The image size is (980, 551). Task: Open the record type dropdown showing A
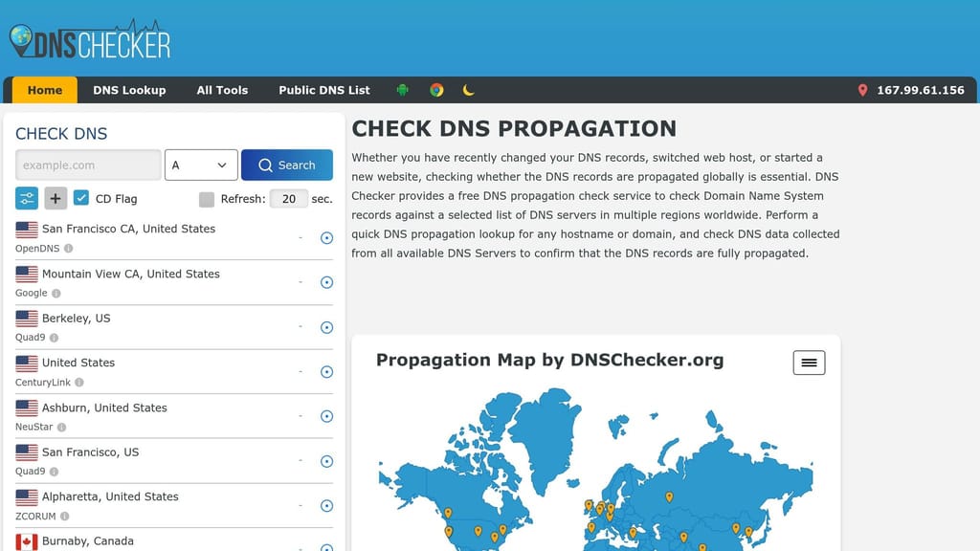[201, 165]
